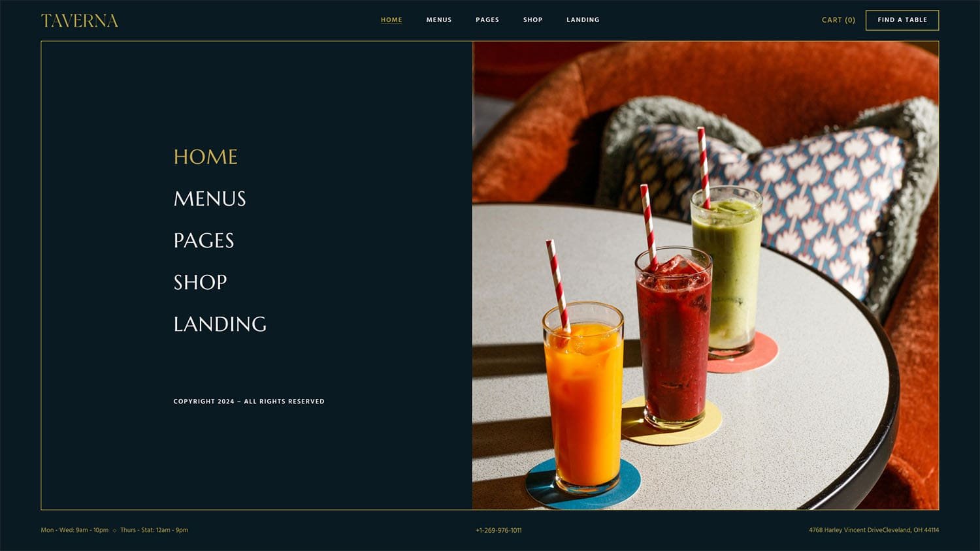Click the FIND A TABLE button
Viewport: 980px width, 551px height.
[x=902, y=20]
